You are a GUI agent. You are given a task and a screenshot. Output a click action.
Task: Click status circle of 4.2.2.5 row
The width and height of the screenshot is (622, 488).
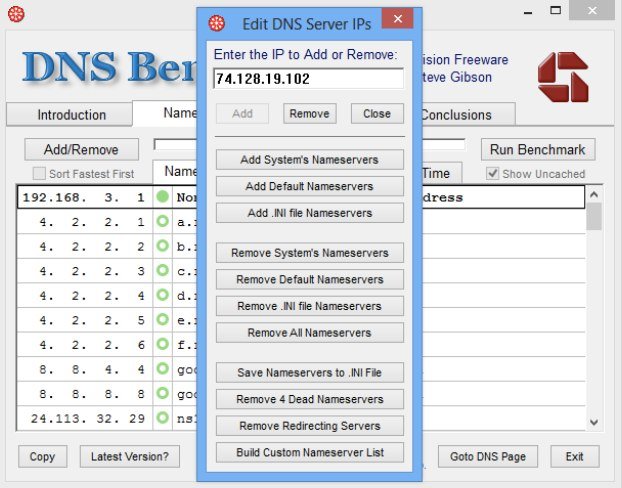point(163,320)
